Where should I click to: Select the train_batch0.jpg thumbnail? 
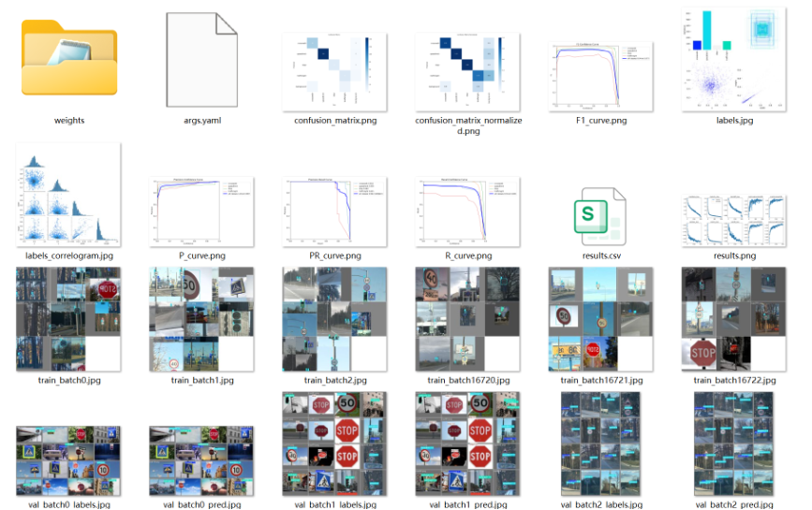pyautogui.click(x=68, y=319)
